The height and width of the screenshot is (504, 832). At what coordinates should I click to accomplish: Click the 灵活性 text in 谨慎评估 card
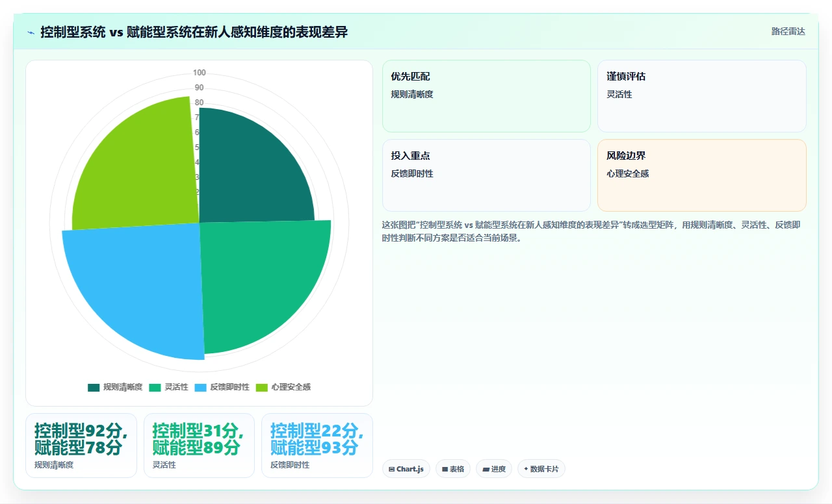pos(619,94)
